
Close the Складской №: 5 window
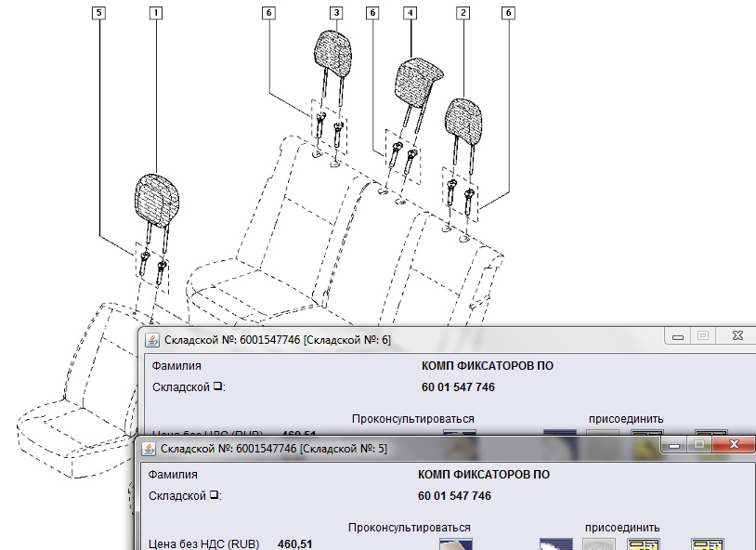[736, 446]
